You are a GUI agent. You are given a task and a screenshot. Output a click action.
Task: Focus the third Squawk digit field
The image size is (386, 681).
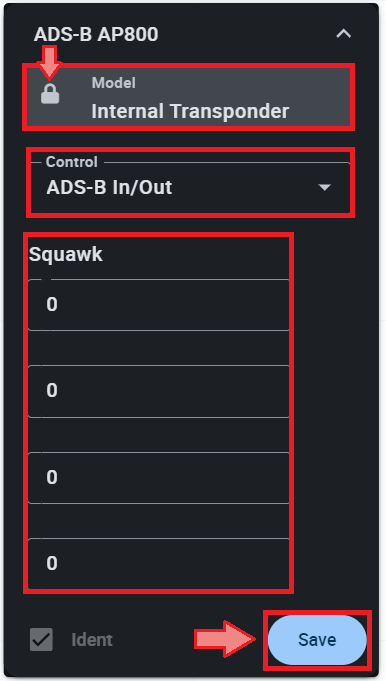click(x=158, y=478)
